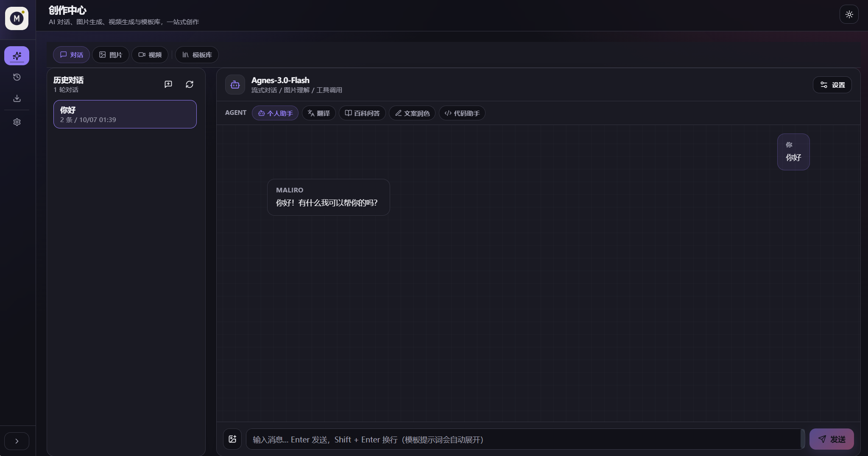Refresh the conversation history list
This screenshot has height=456, width=868.
[x=190, y=84]
